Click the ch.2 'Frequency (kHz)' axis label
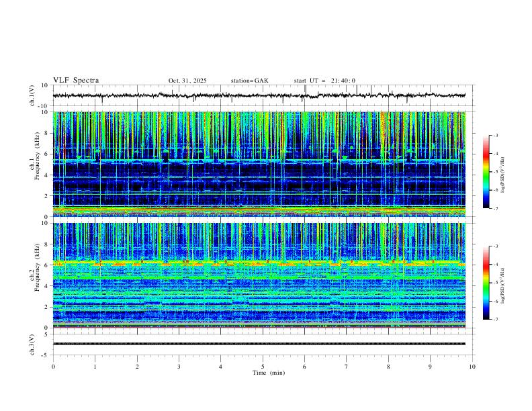This screenshot has height=411, width=532. point(37,268)
